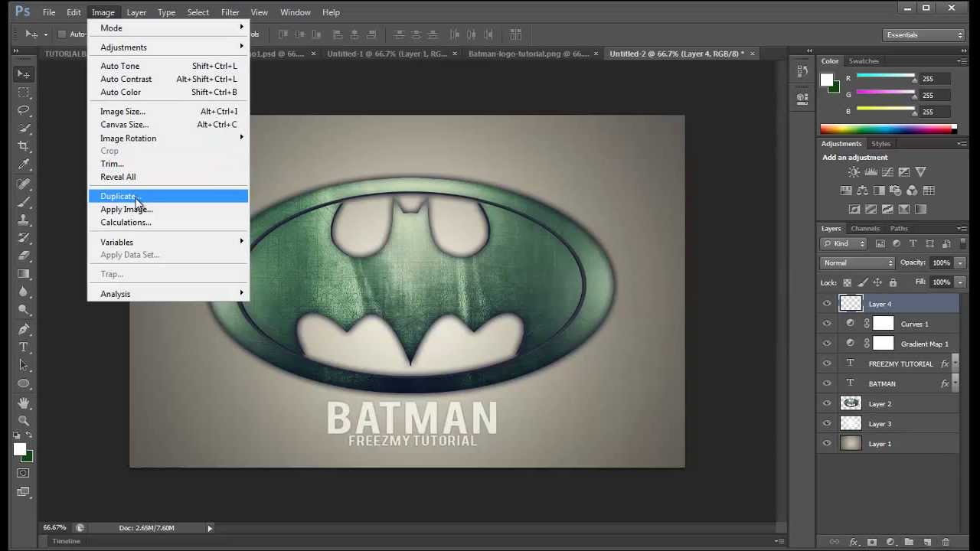Screen dimensions: 980x551
Task: Expand the Image Rotation submenu
Action: tap(168, 139)
